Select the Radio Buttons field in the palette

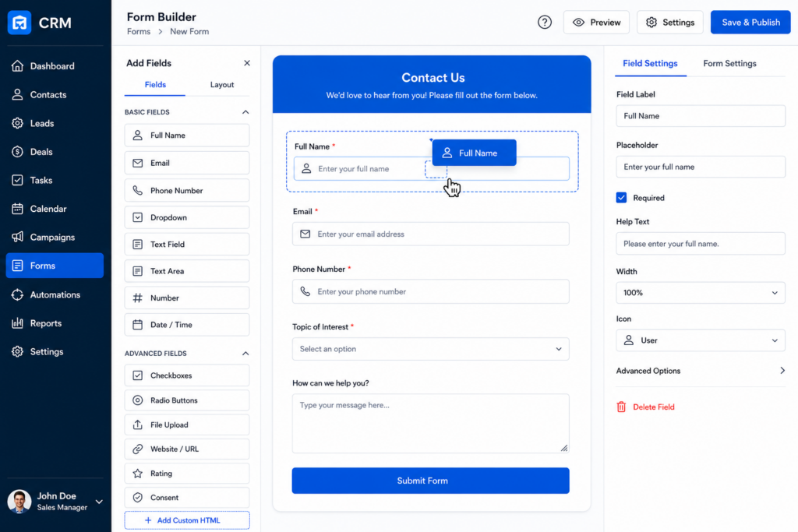[187, 400]
